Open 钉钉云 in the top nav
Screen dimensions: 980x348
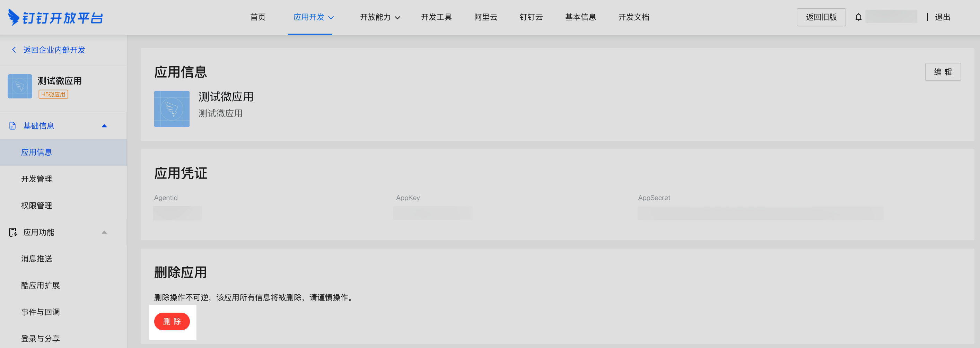531,17
